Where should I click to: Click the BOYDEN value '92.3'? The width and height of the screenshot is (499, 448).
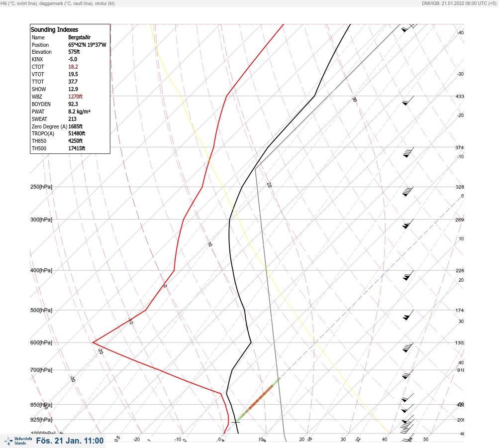pyautogui.click(x=73, y=104)
